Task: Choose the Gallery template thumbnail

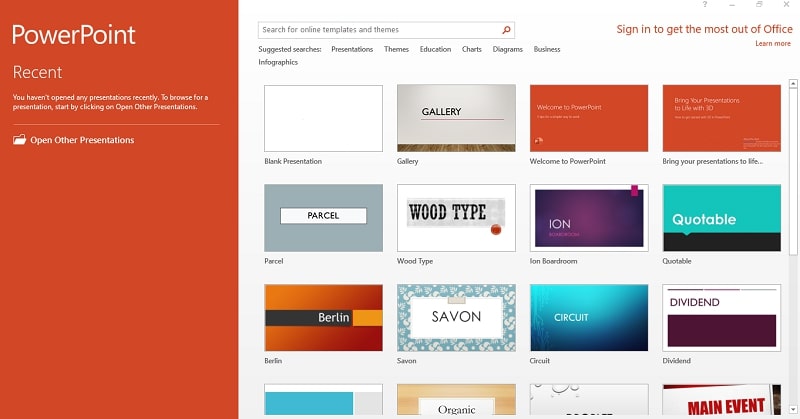Action: point(456,118)
